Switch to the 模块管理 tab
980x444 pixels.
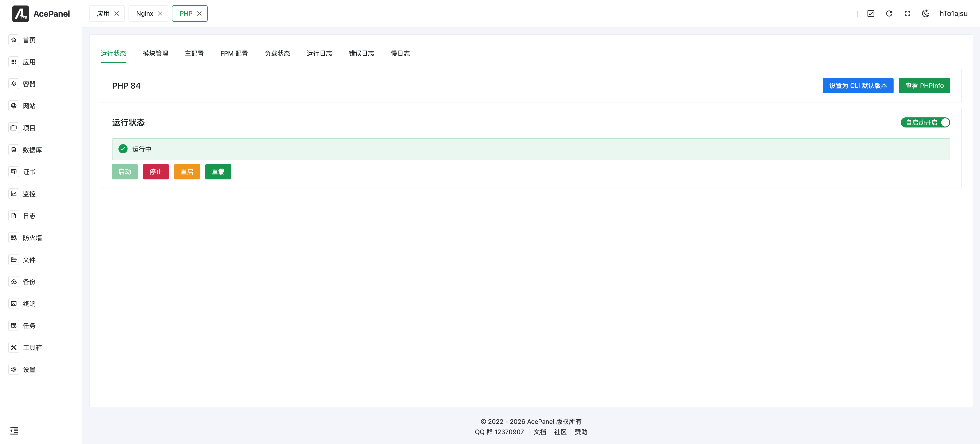tap(155, 54)
